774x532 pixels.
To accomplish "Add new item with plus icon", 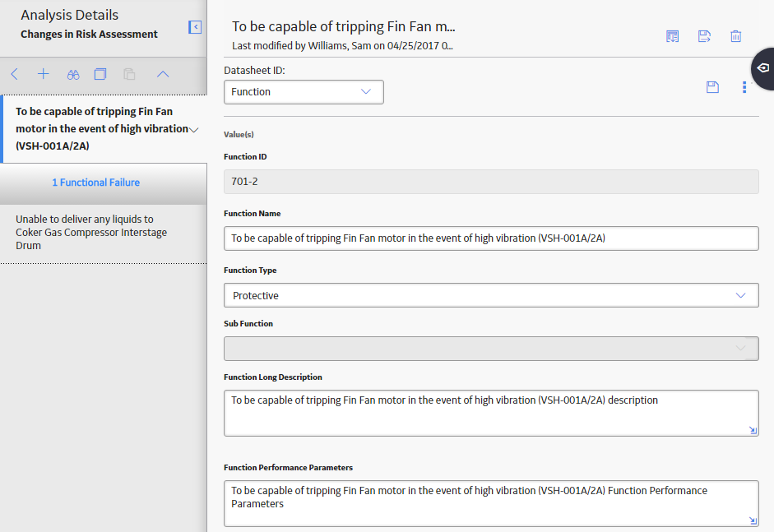I will coord(44,74).
